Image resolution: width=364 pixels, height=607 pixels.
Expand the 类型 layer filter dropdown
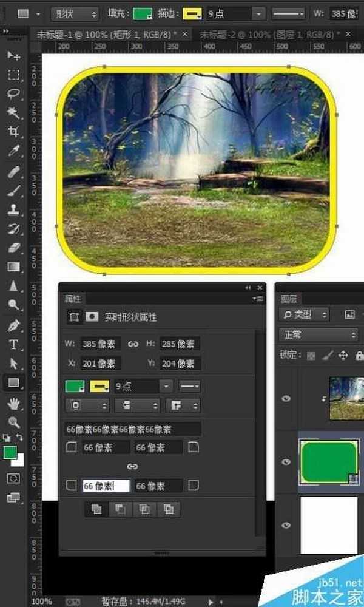click(x=305, y=314)
